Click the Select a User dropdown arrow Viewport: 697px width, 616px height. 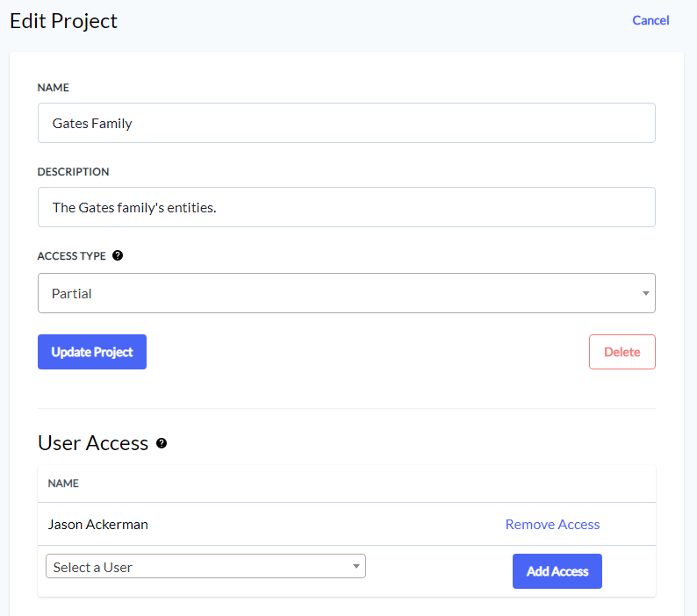[356, 567]
